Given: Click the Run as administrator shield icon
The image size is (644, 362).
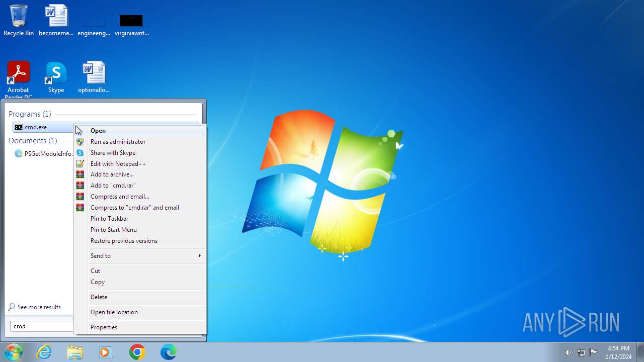Looking at the screenshot, I should point(80,142).
